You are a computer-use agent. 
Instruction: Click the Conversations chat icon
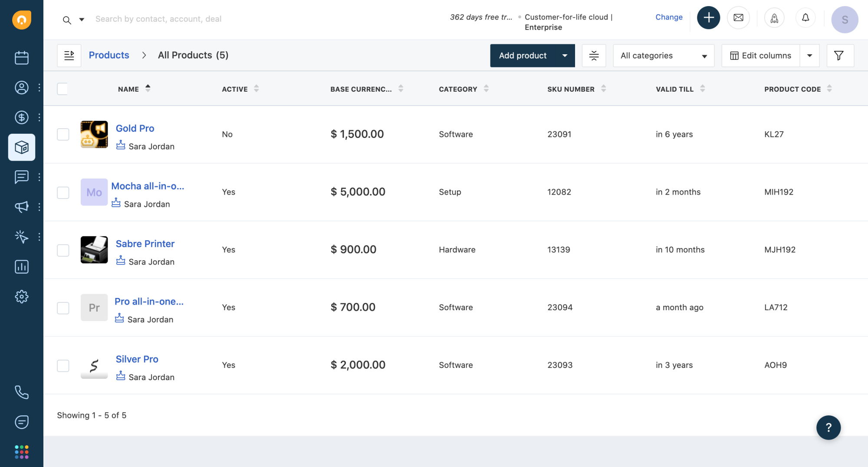(22, 177)
